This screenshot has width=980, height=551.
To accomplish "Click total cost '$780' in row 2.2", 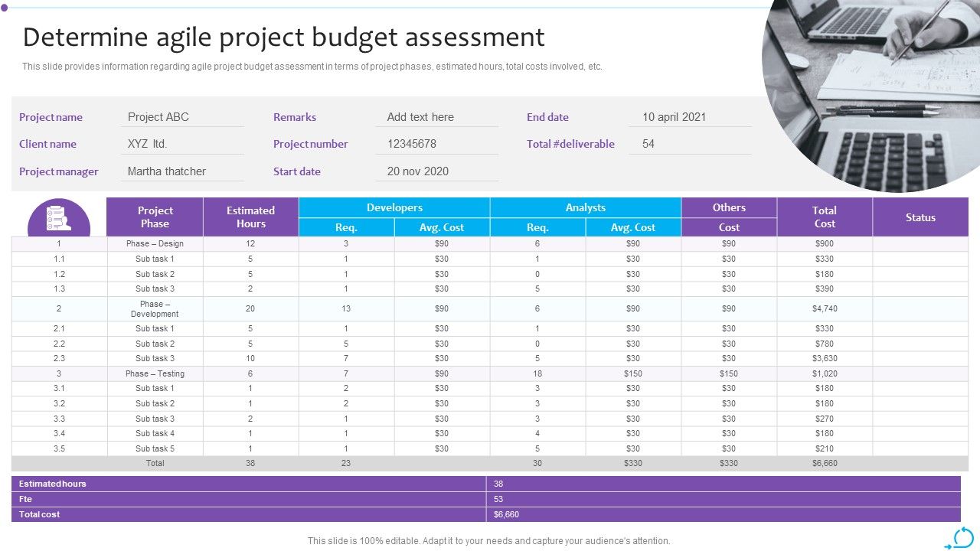I will tap(825, 344).
